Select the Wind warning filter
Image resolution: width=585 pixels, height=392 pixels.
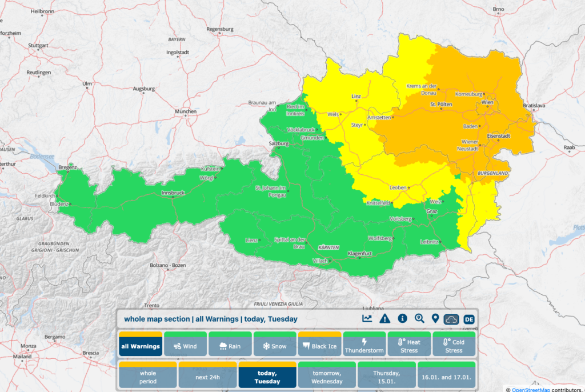point(185,346)
